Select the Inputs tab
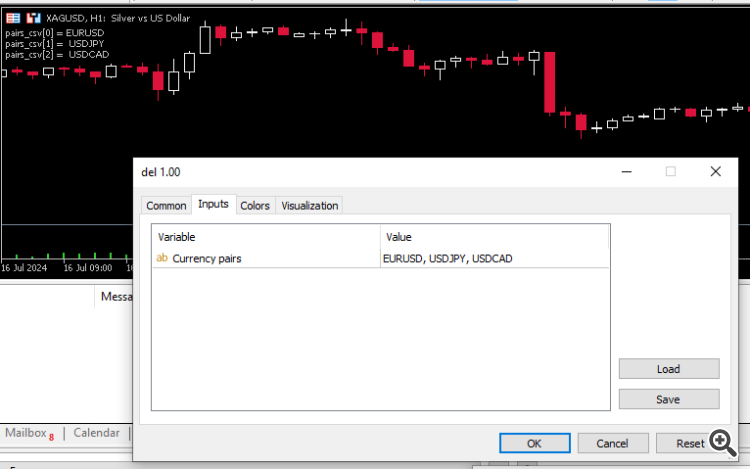 pyautogui.click(x=213, y=204)
